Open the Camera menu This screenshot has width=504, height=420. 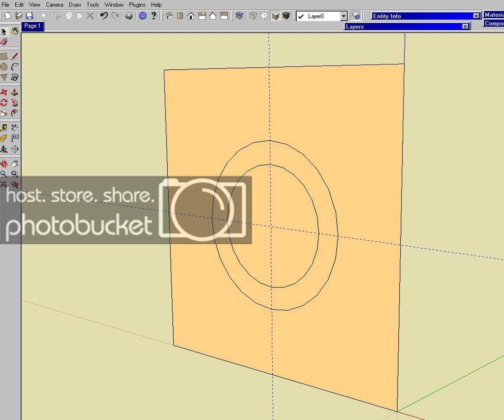pyautogui.click(x=55, y=5)
